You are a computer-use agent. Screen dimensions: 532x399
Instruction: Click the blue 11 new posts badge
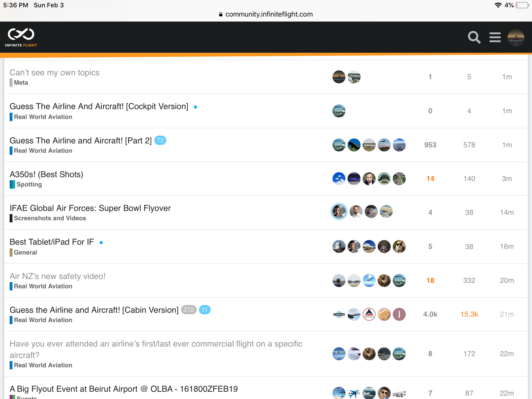[x=205, y=310]
